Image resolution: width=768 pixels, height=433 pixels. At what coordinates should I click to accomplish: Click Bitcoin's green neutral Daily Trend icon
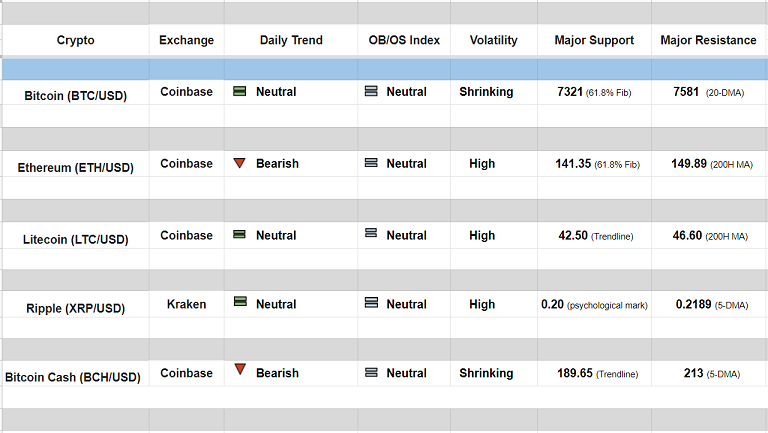240,91
